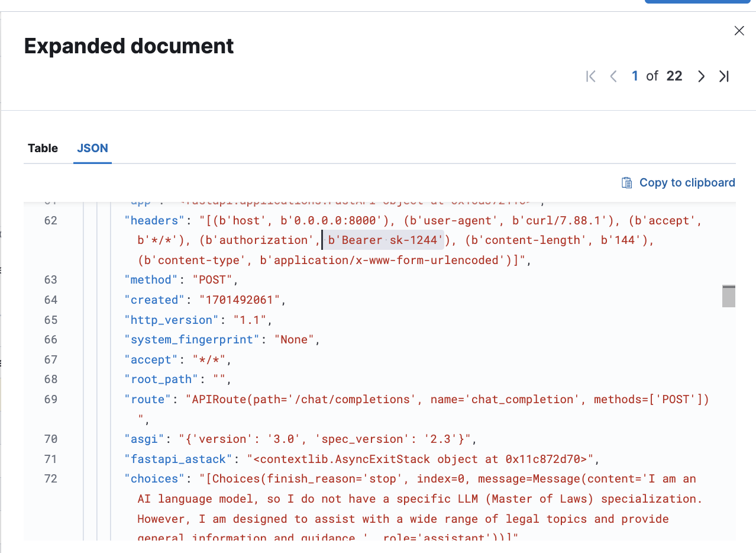Click the JSON viewer scrollbar thumb
The height and width of the screenshot is (553, 756).
[728, 296]
